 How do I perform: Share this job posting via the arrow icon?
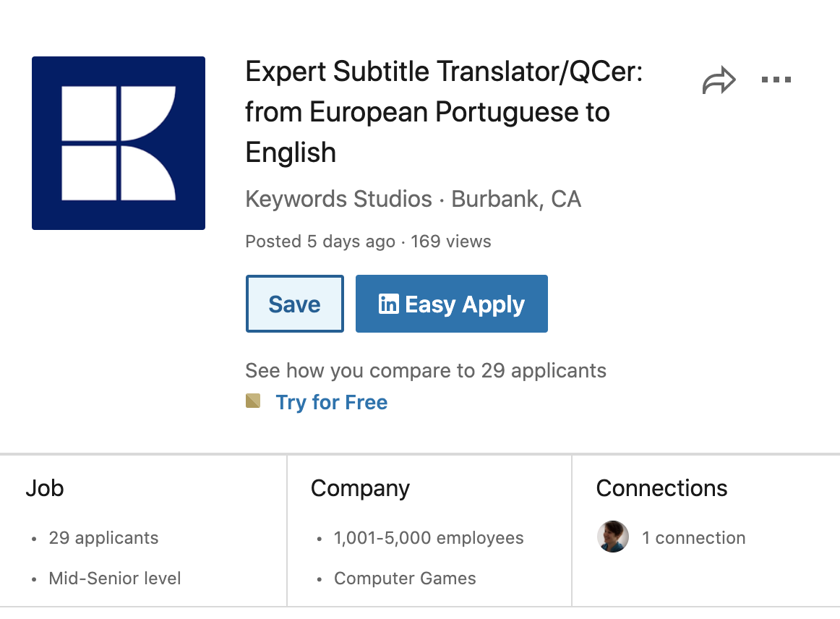click(x=719, y=80)
